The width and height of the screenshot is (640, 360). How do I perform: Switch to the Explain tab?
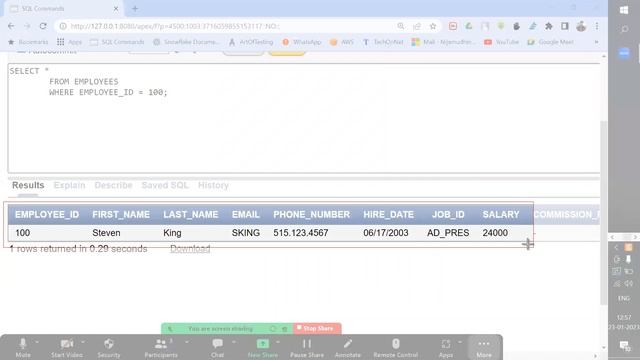pos(69,185)
